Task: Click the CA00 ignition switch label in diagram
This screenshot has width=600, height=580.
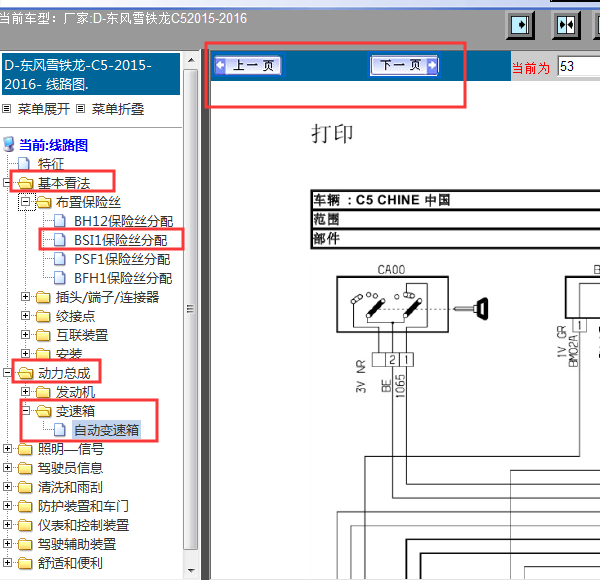Action: tap(391, 270)
